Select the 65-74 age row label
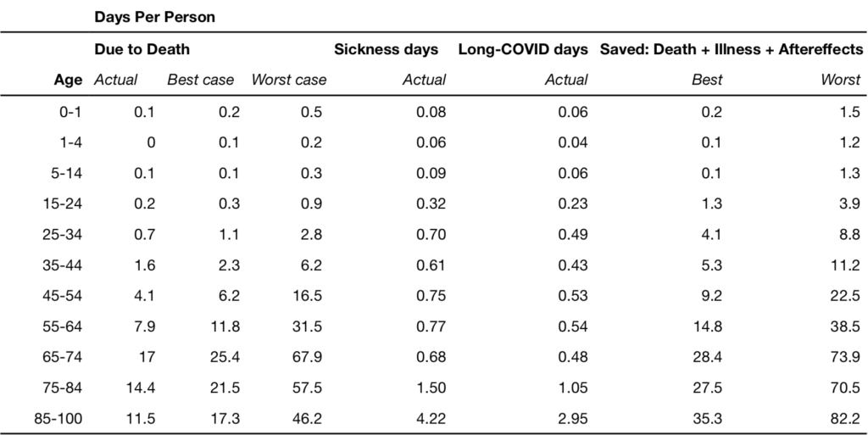Viewport: 868px width, 435px height. 65,356
